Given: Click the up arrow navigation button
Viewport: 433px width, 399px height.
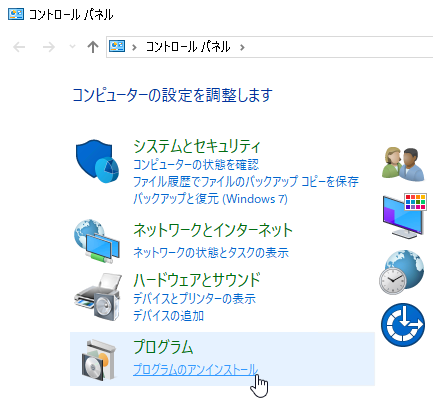Looking at the screenshot, I should [93, 47].
